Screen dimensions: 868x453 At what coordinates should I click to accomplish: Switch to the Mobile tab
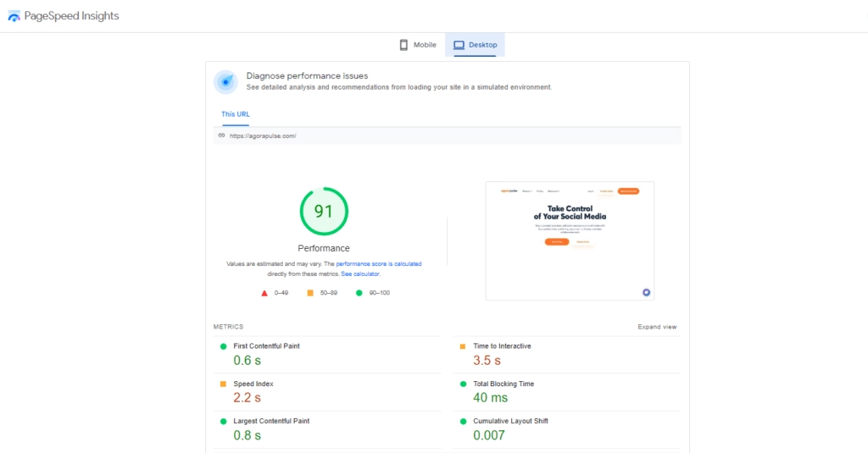[418, 45]
